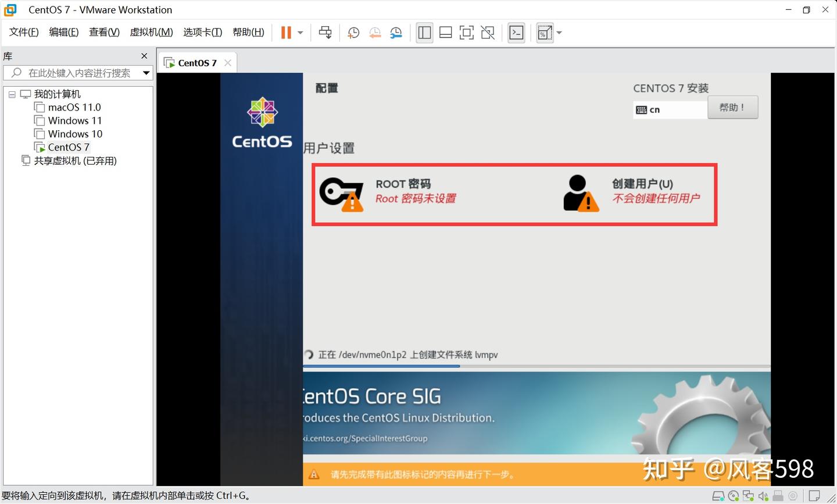Viewport: 837px width, 504px height.
Task: Click the 用户设置 heading text
Action: coord(329,148)
